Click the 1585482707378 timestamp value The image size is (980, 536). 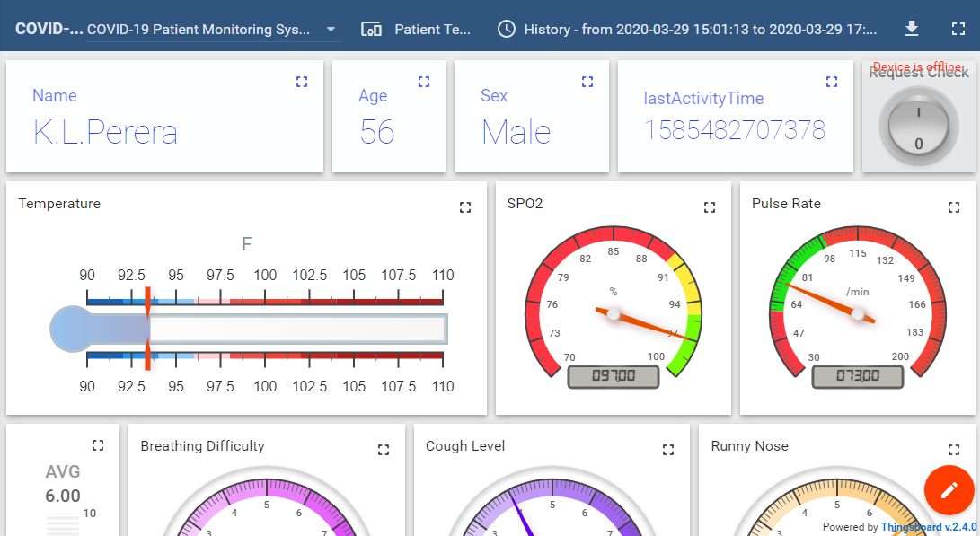pyautogui.click(x=735, y=130)
